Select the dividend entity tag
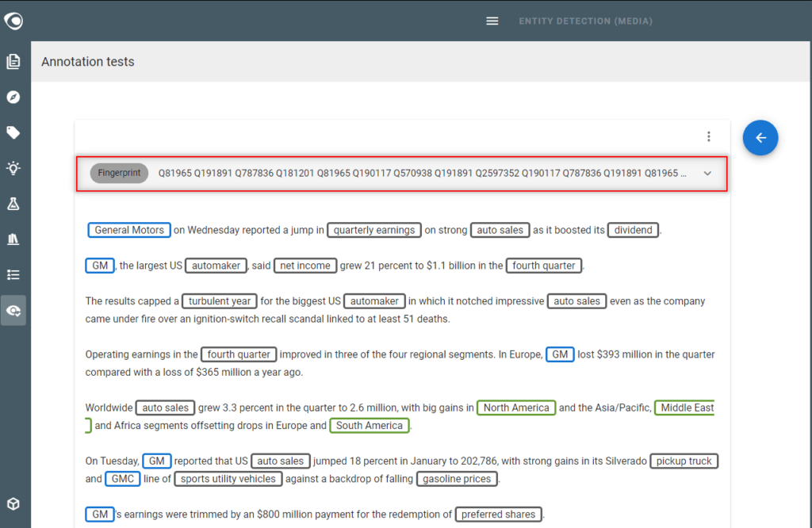812x528 pixels. [x=633, y=230]
